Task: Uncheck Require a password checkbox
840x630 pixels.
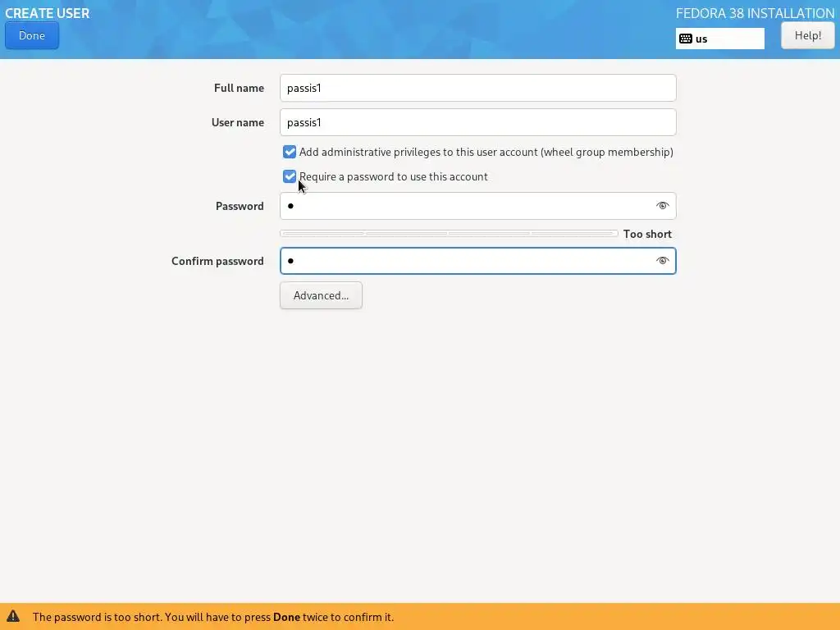Action: point(290,176)
